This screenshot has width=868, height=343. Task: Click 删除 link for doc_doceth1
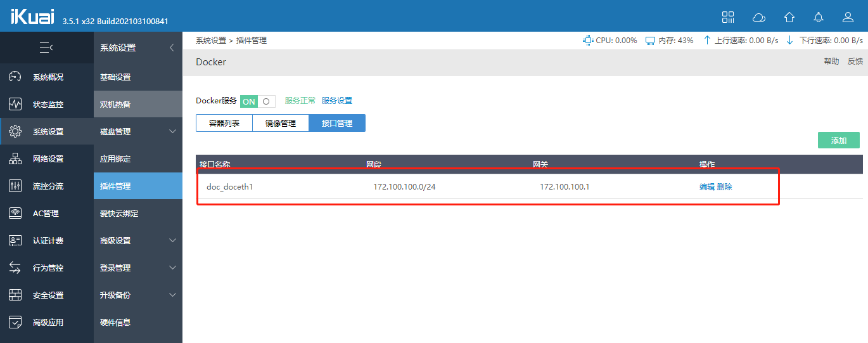725,187
